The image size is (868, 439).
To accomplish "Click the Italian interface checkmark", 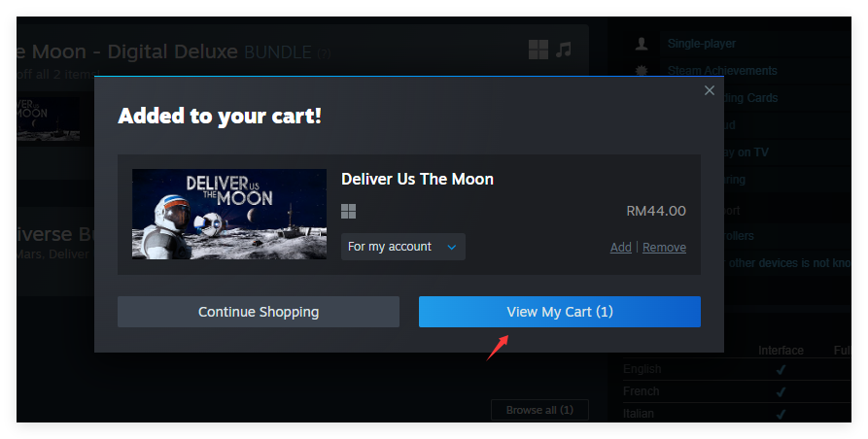I will 781,414.
